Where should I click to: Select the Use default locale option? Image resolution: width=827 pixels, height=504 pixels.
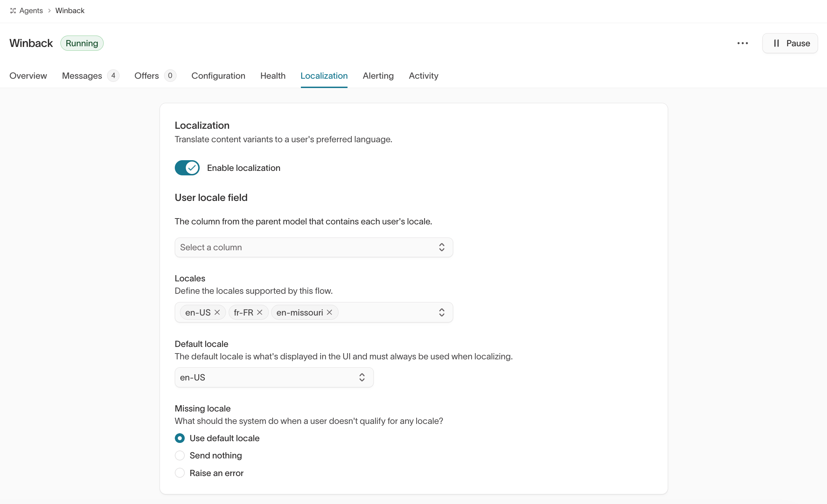(180, 438)
